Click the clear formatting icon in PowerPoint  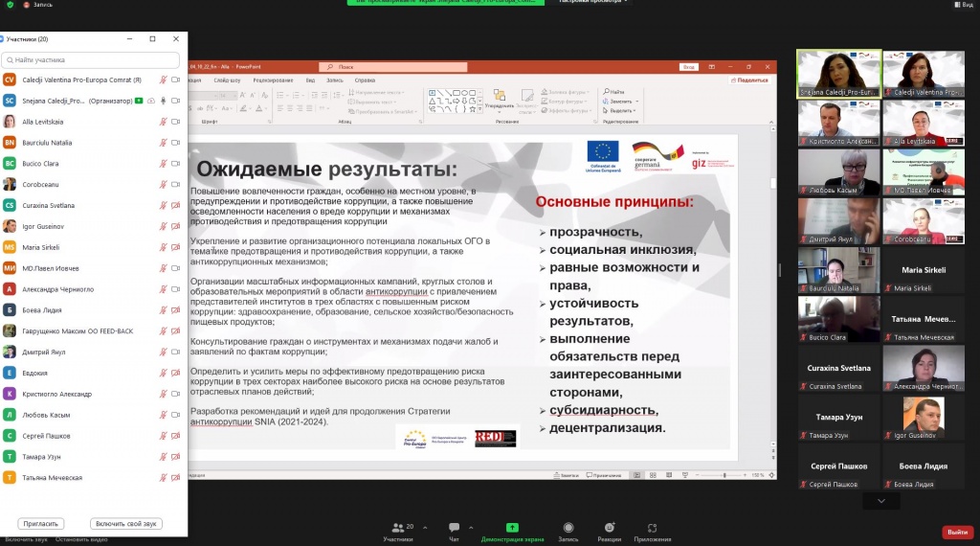pos(265,95)
